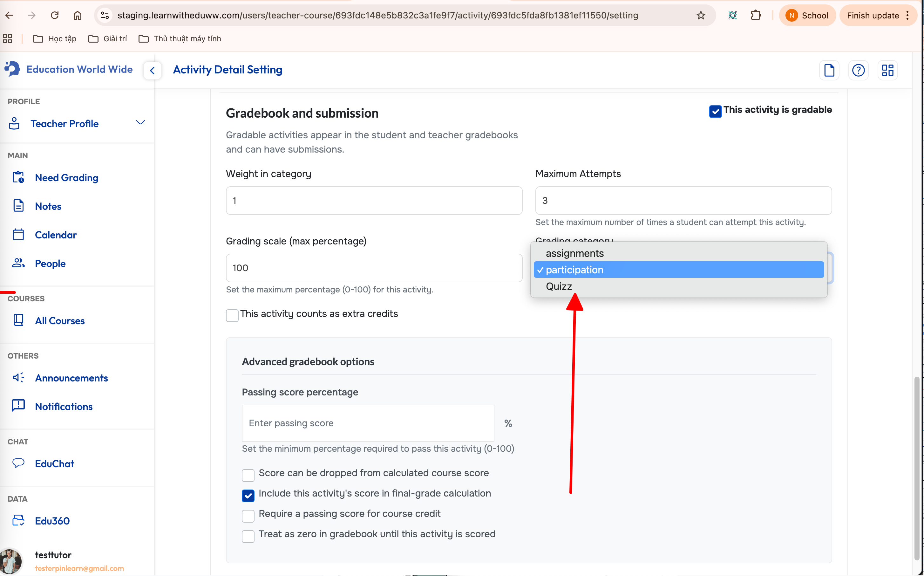
Task: Open the Học tập bookmarks folder
Action: (55, 38)
